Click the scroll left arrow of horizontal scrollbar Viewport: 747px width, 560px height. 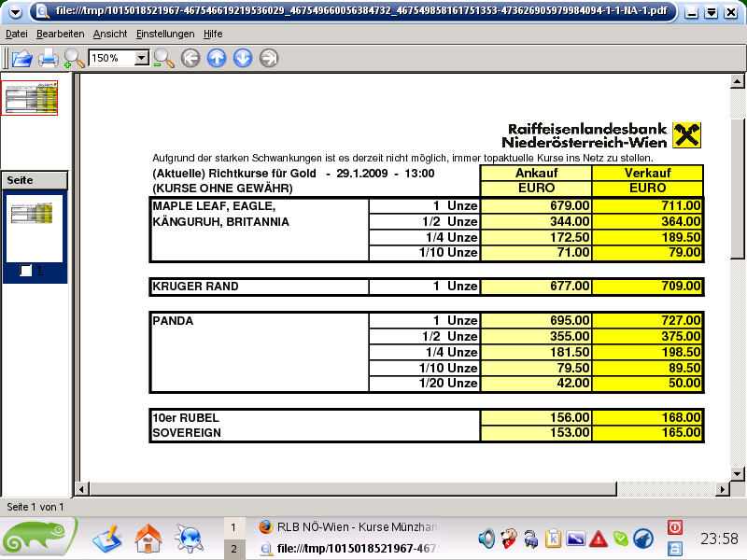(82, 489)
